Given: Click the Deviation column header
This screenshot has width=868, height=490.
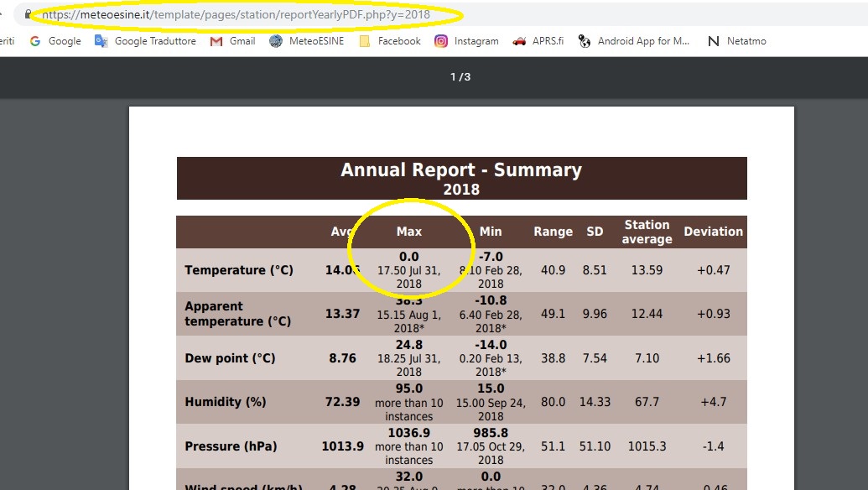Looking at the screenshot, I should (x=713, y=232).
